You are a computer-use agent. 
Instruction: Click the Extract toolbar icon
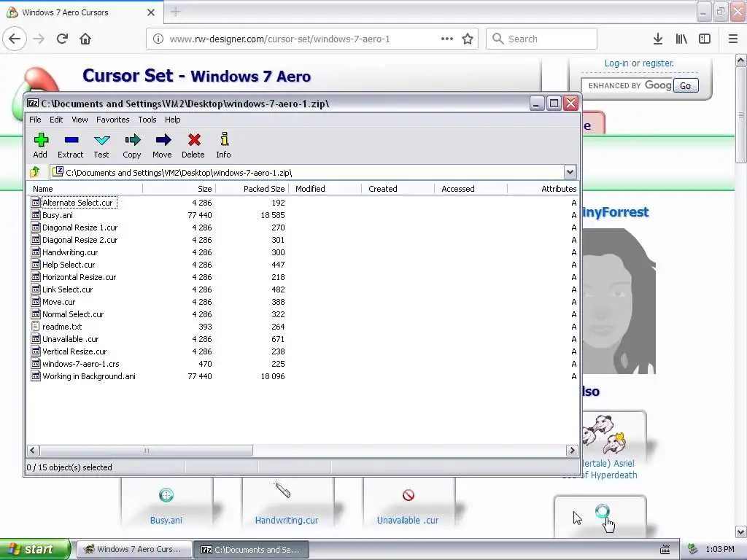(71, 140)
